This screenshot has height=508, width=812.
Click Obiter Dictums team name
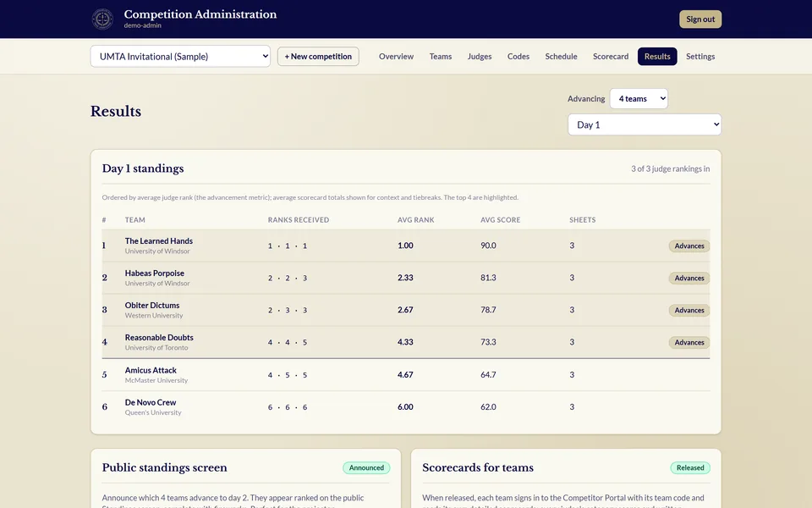(152, 306)
